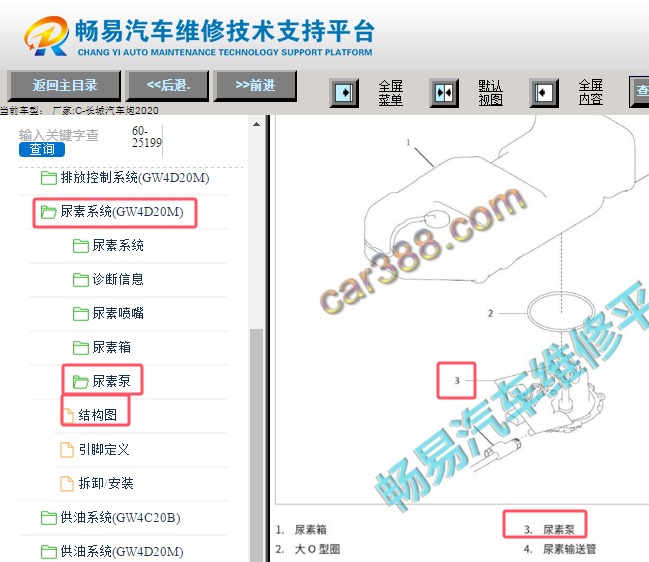Screen dimensions: 649x562
Task: Click folder icon beside 诊断信息
Action: (81, 280)
